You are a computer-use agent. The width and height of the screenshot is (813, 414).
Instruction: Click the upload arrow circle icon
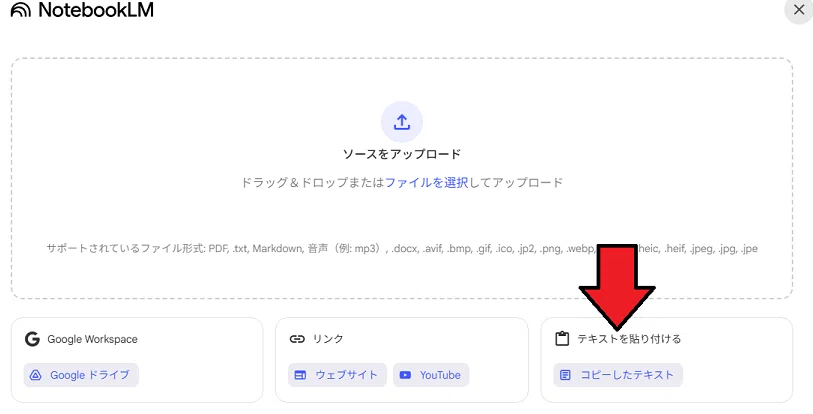pyautogui.click(x=402, y=122)
